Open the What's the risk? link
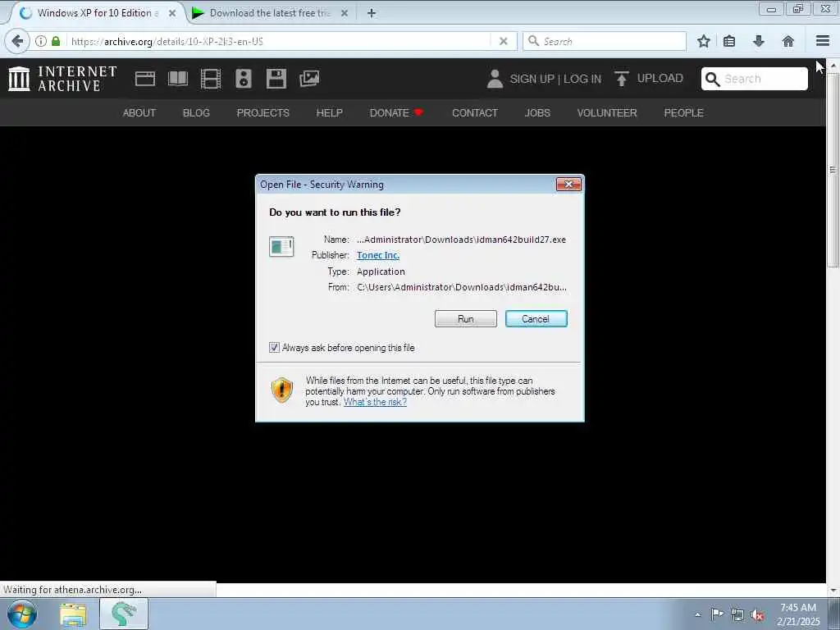The width and height of the screenshot is (840, 630). 375,402
